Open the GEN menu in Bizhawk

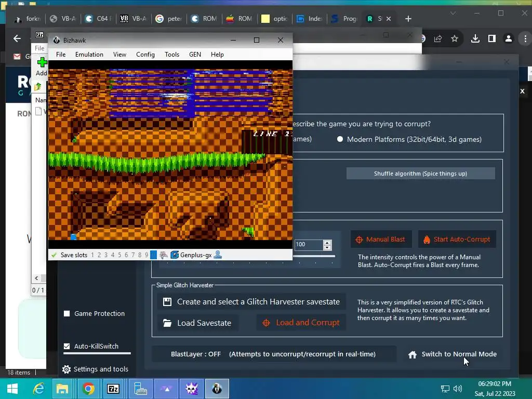click(x=195, y=54)
